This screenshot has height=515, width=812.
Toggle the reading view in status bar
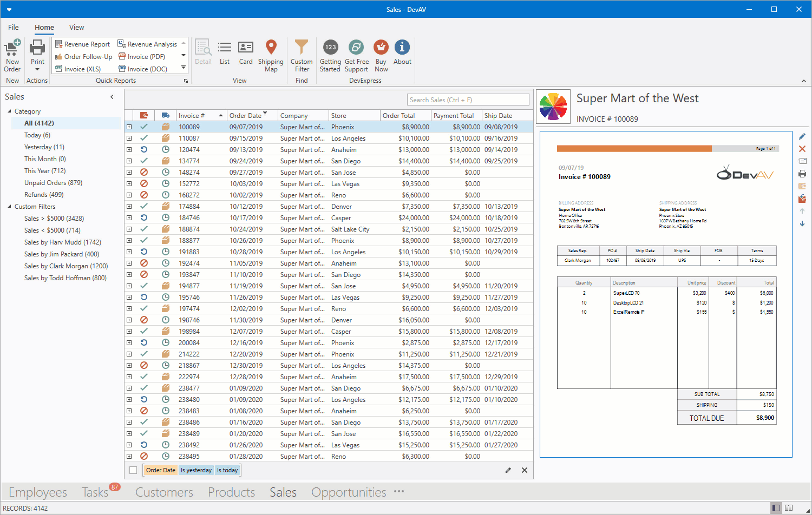(789, 508)
